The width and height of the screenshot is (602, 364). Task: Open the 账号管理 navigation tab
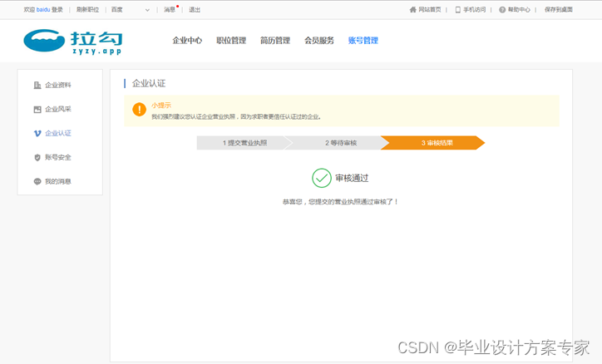point(363,40)
